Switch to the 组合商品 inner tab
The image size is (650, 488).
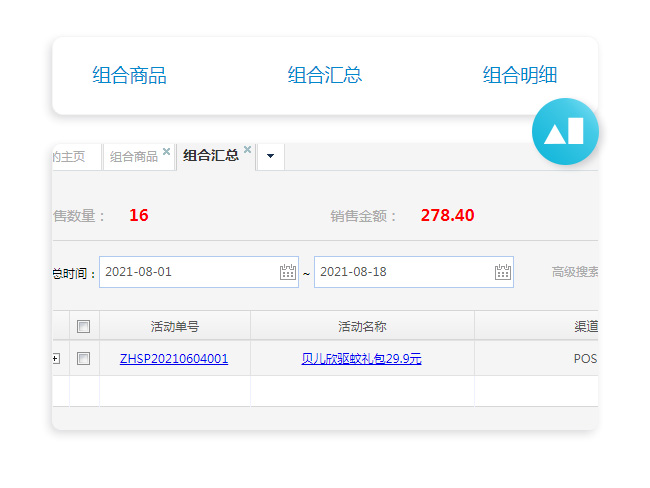pos(133,157)
